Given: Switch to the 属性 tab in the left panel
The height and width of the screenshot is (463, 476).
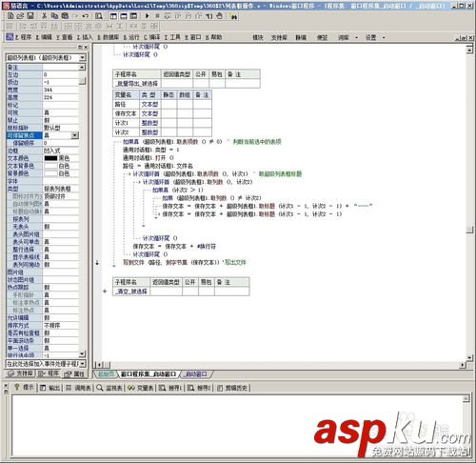Looking at the screenshot, I should coord(74,373).
